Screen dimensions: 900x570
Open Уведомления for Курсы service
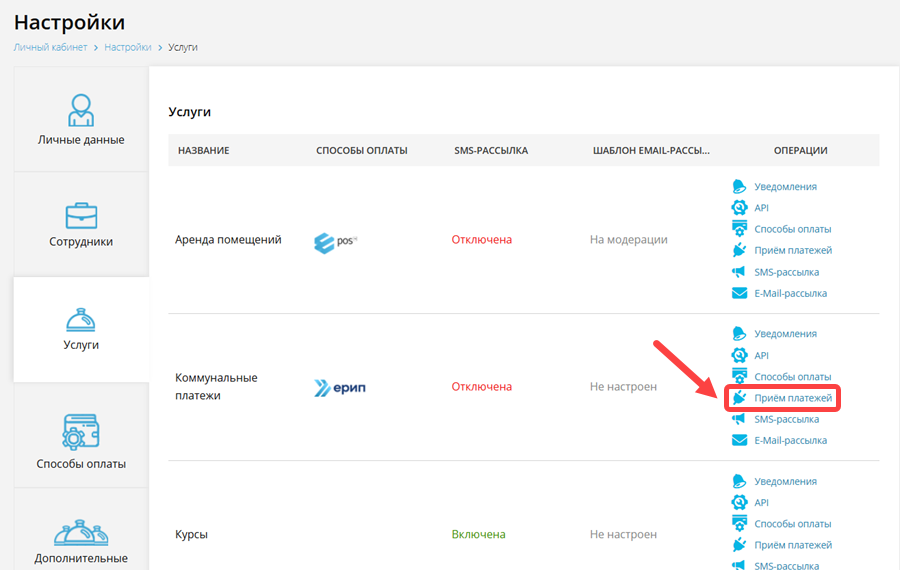coord(785,481)
